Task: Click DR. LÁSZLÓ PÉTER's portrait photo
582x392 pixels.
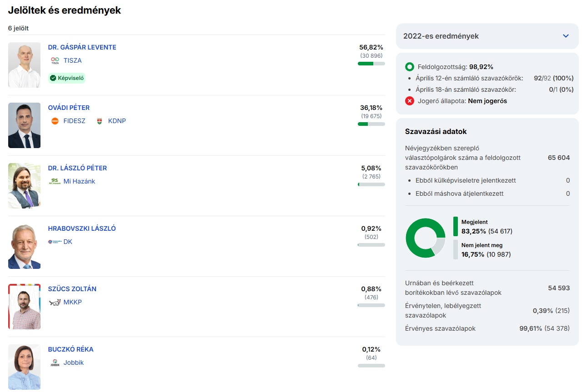Action: [x=24, y=186]
